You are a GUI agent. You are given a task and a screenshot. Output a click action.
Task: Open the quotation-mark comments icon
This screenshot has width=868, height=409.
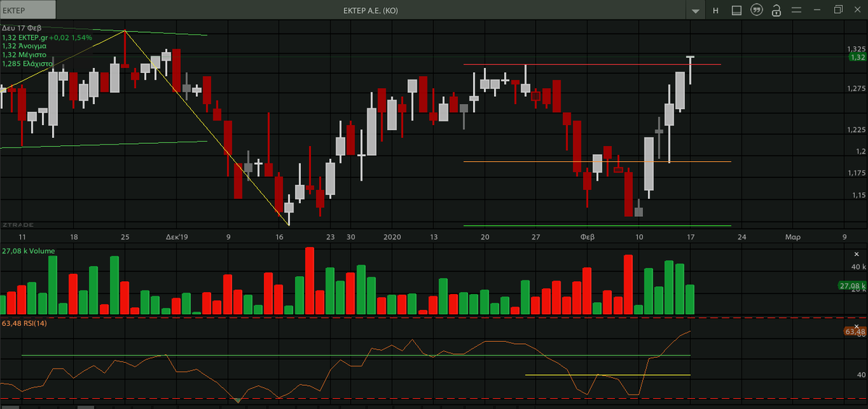click(757, 10)
